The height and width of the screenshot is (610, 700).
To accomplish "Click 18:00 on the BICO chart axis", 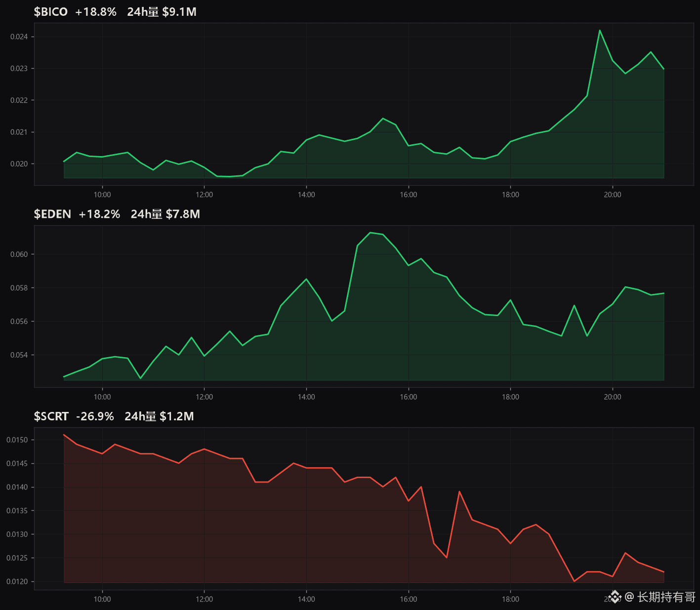I will click(511, 195).
